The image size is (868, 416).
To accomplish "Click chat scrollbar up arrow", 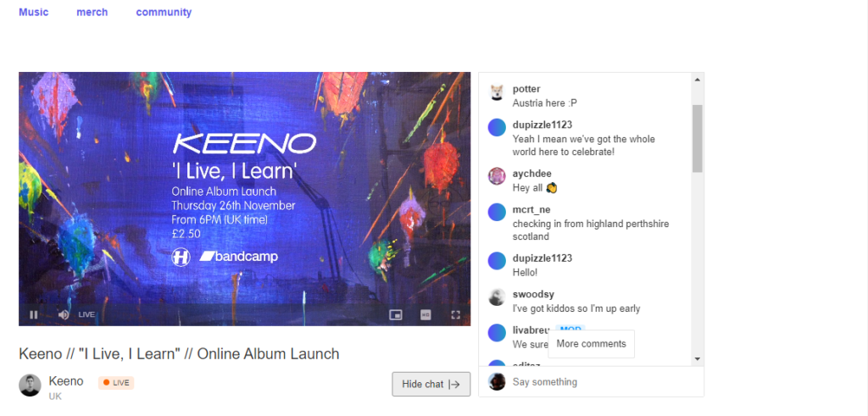I will tap(698, 80).
